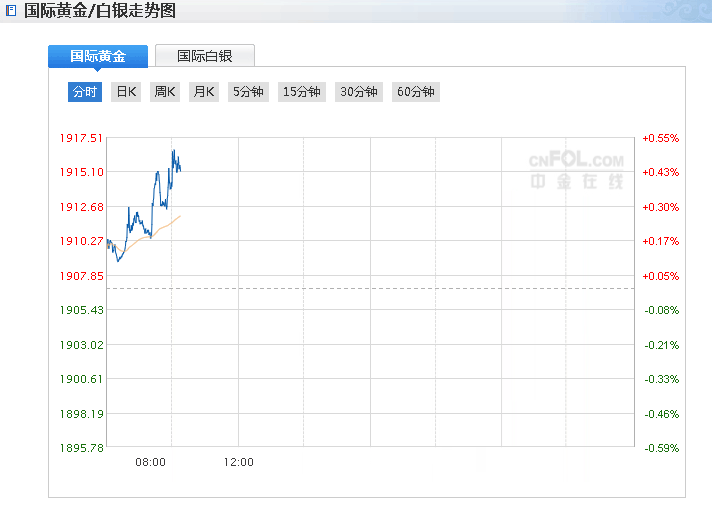Image resolution: width=712 pixels, height=514 pixels.
Task: Click the orange average price line
Action: click(165, 225)
